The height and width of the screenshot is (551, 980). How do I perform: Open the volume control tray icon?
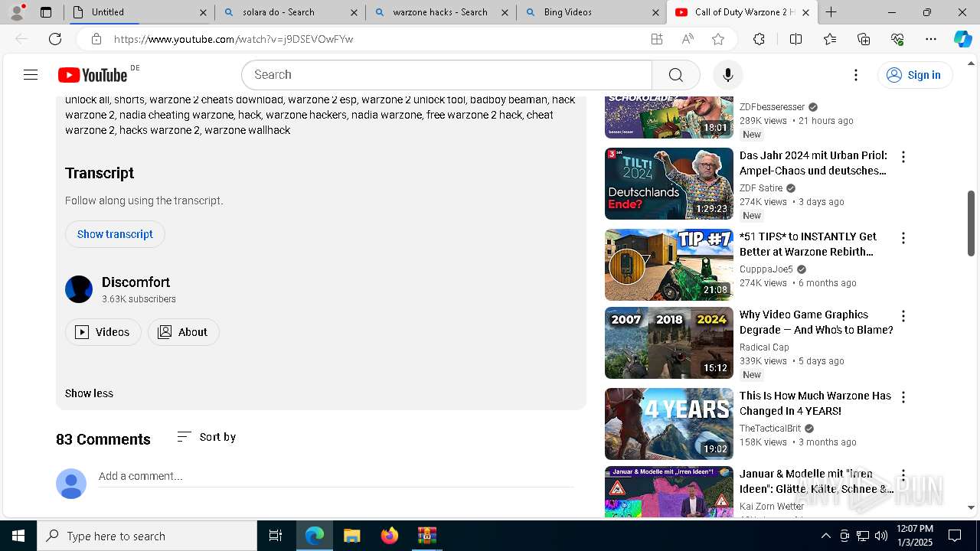(881, 536)
